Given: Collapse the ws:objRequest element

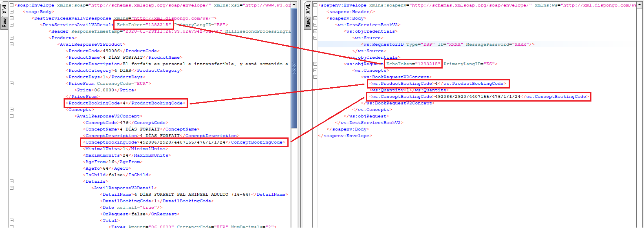Looking at the screenshot, I should [x=315, y=64].
